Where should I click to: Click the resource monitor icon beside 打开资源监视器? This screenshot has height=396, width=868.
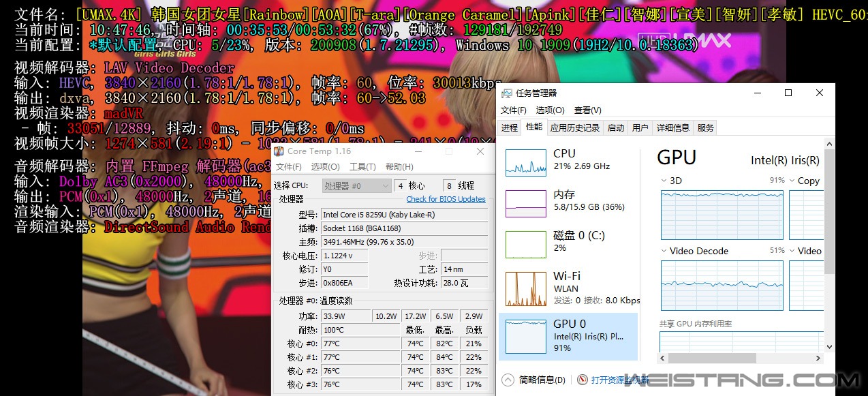582,380
